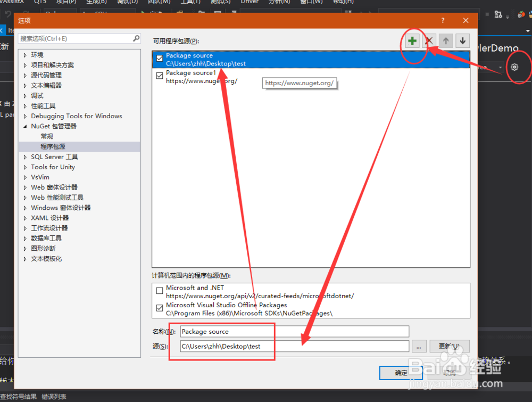Select VsVim in the options tree

[40, 177]
